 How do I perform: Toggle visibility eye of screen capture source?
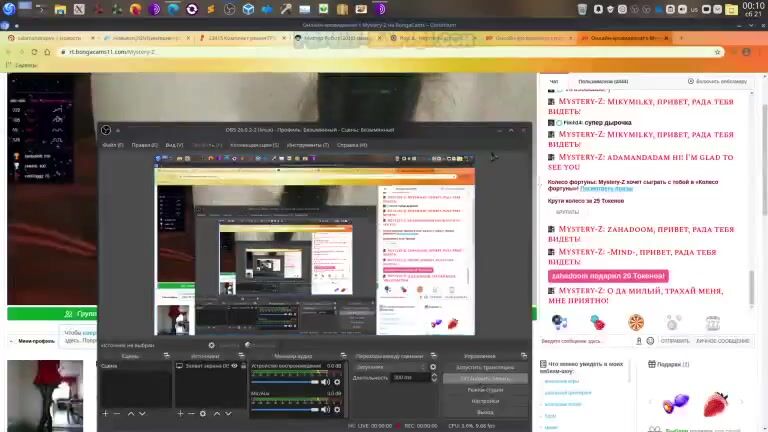(x=236, y=366)
